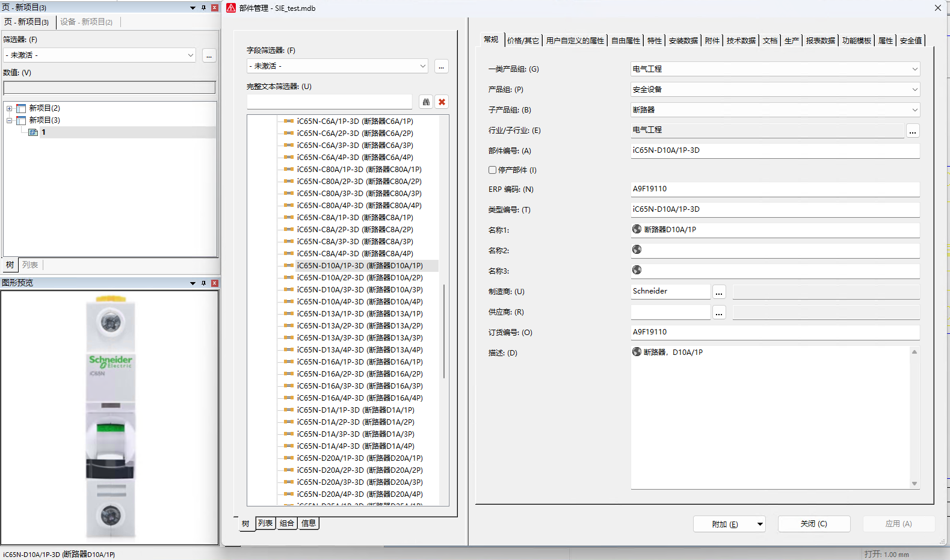Viewport: 950px width, 560px height.
Task: Open the 子产品组 dropdown
Action: tap(915, 110)
